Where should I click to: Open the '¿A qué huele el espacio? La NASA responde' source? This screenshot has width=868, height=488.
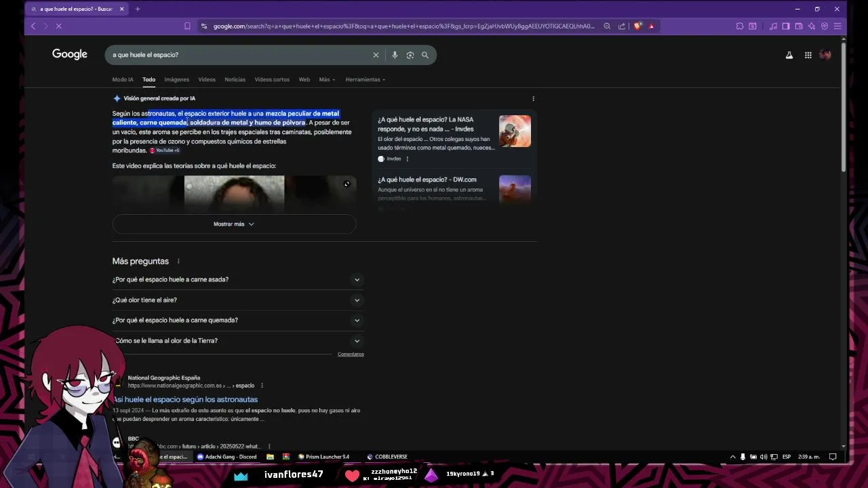point(426,124)
